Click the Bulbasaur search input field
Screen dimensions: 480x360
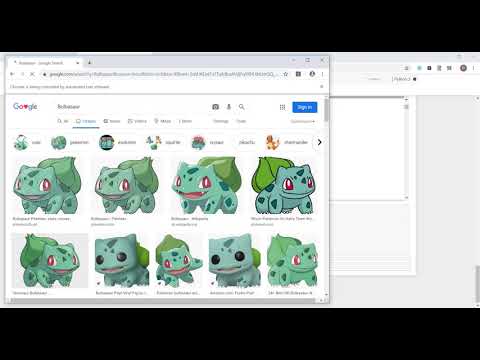coord(132,107)
